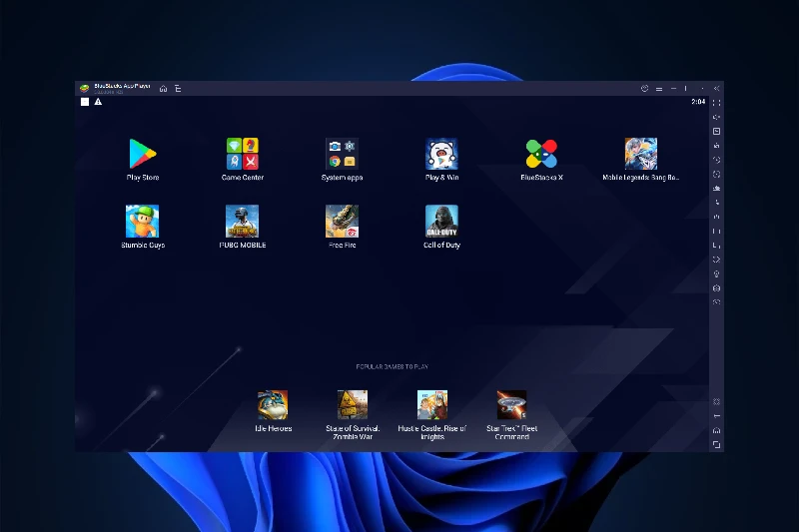Click the hexagon icon in side toolbar
799x532 pixels.
coord(716,288)
